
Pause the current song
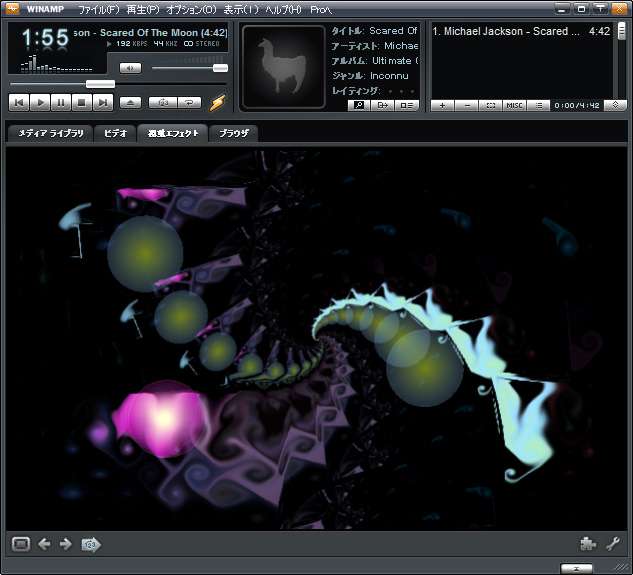click(x=61, y=103)
